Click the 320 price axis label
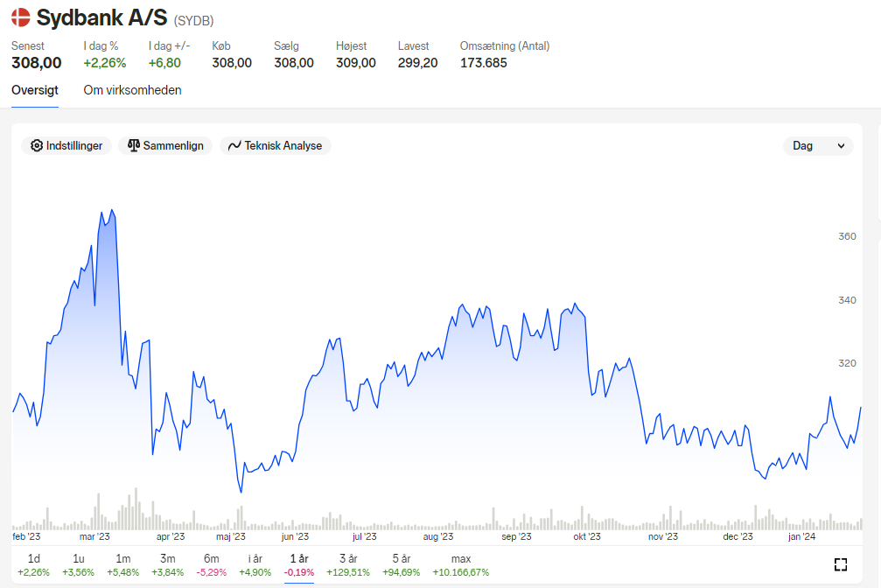881x588 pixels. 847,363
